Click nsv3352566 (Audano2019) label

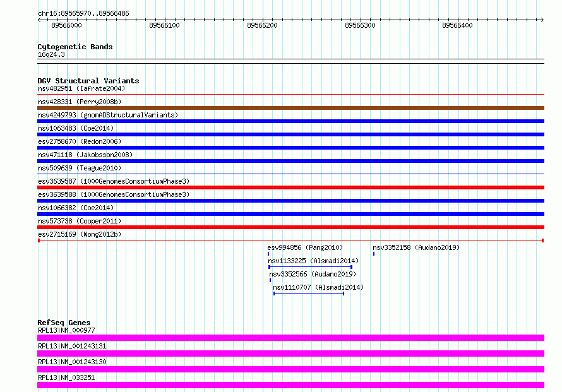[313, 274]
